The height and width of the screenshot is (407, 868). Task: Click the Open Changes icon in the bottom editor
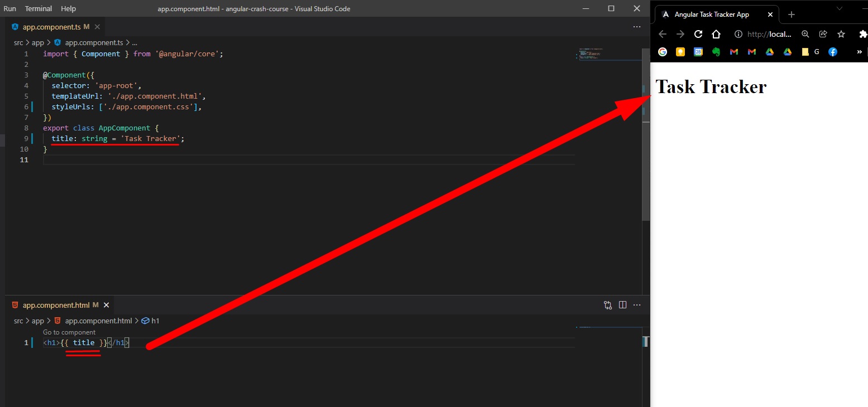coord(608,305)
